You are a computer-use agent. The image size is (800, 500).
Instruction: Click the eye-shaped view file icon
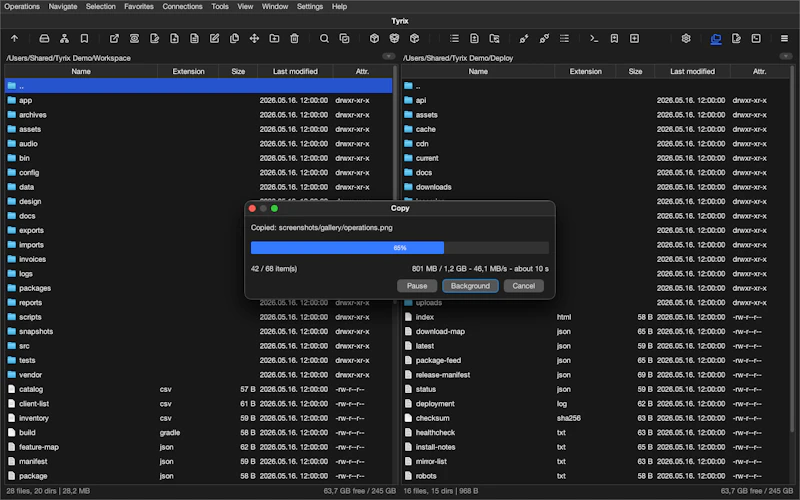134,38
